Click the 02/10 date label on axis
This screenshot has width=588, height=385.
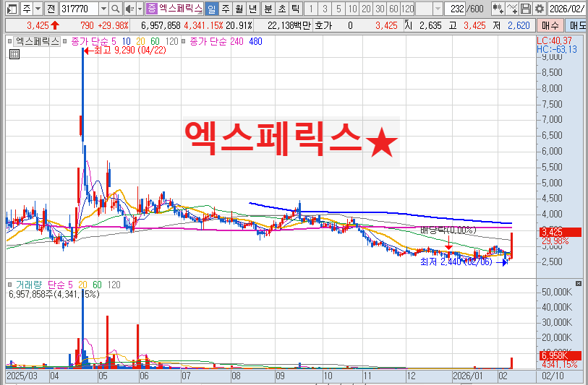click(x=553, y=376)
